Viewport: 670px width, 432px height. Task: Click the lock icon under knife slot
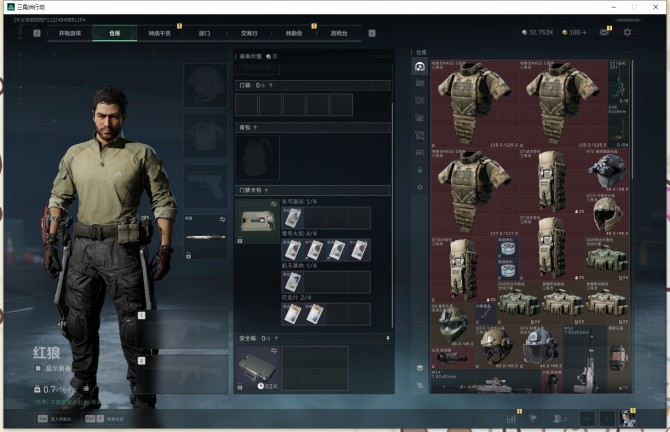(188, 255)
